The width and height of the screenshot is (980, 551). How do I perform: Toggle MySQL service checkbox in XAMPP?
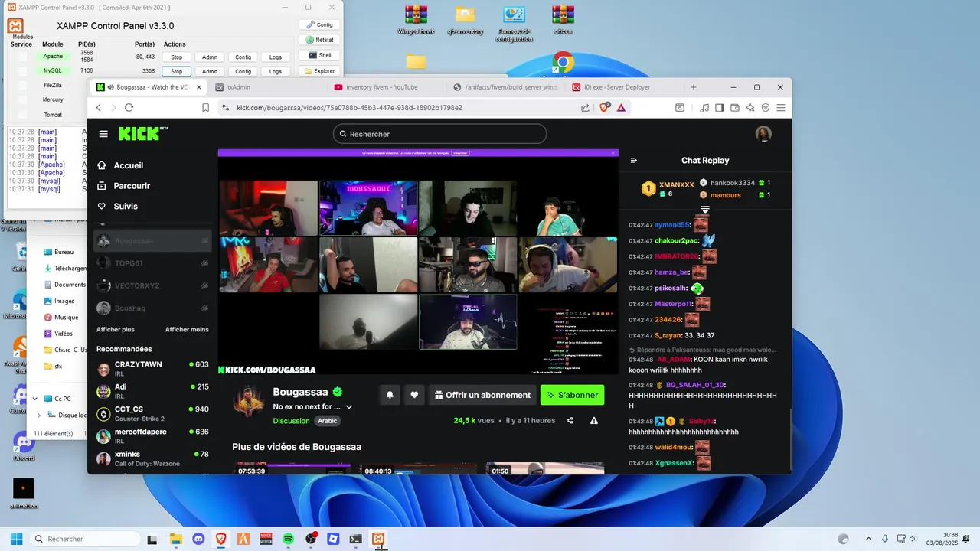tap(22, 70)
